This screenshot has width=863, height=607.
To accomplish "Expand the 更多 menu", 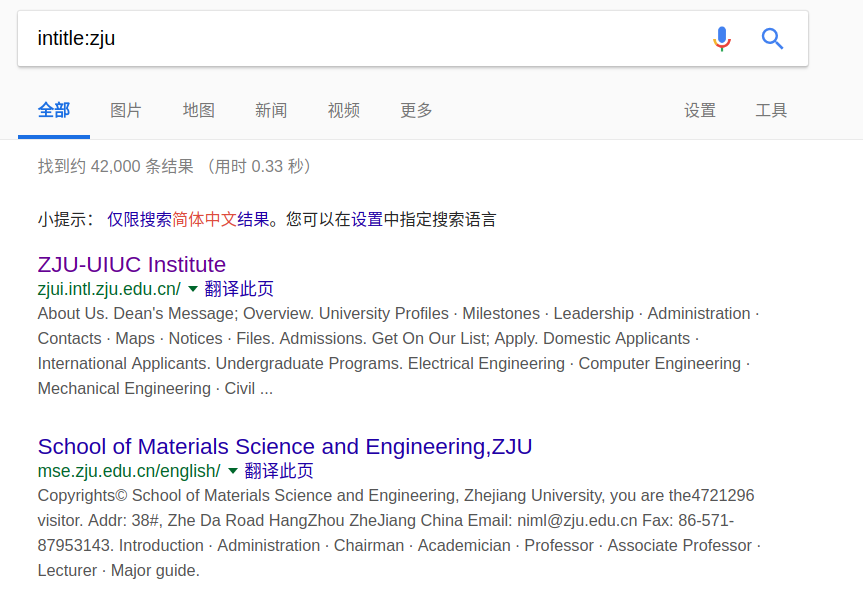I will click(x=416, y=110).
